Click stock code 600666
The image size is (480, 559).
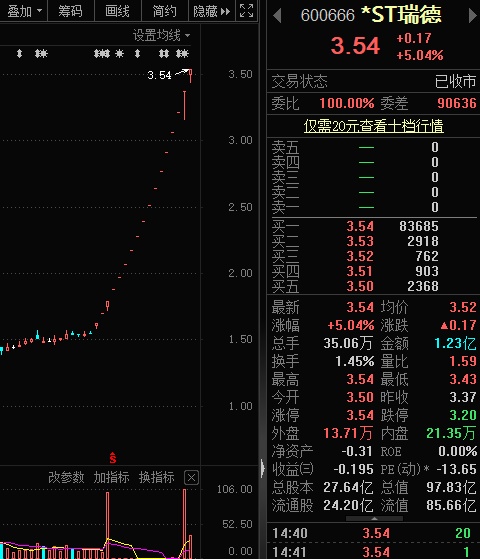327,15
